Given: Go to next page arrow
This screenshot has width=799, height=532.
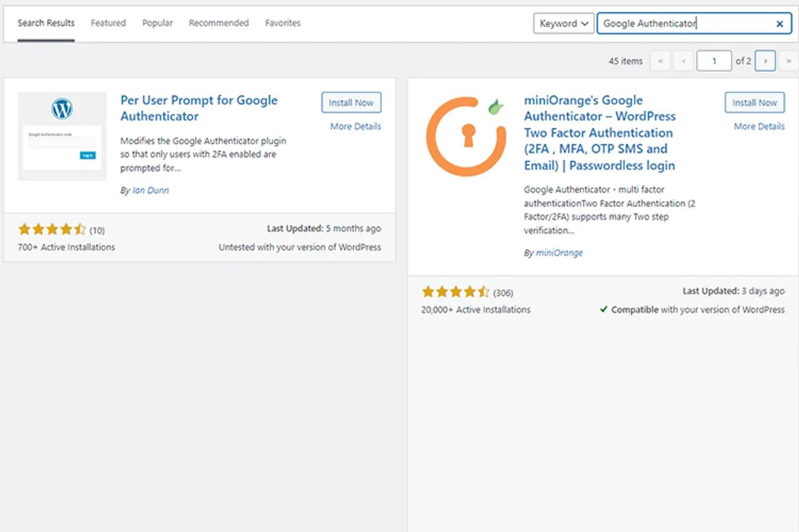Looking at the screenshot, I should pos(765,61).
